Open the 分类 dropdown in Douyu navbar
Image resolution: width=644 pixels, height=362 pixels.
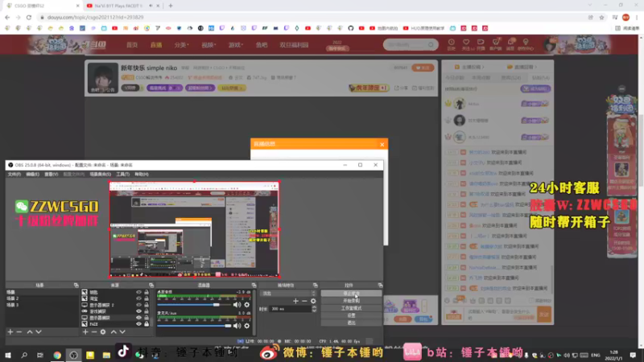click(181, 45)
